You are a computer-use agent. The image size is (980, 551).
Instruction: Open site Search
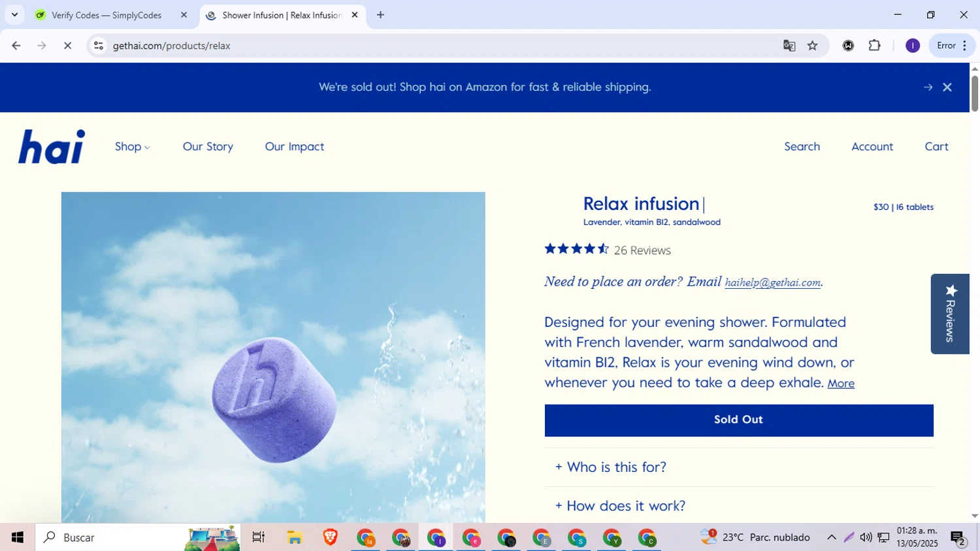coord(802,146)
